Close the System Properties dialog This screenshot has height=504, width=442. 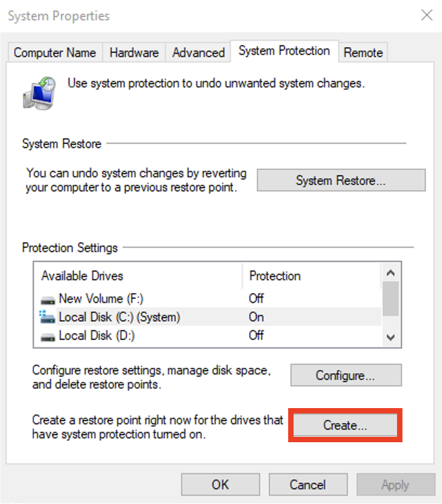coord(427,15)
